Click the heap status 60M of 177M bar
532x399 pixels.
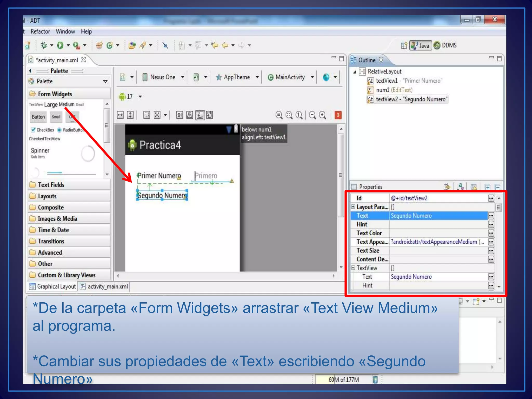tap(343, 380)
